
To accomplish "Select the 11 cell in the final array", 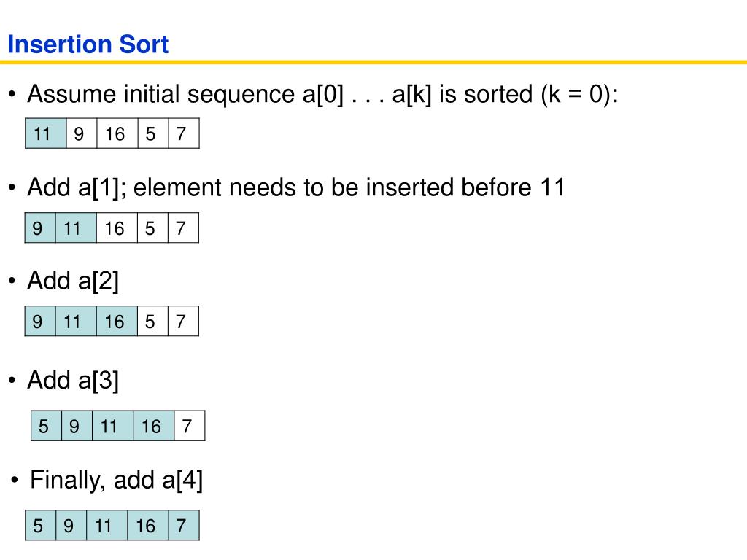I will 107,525.
